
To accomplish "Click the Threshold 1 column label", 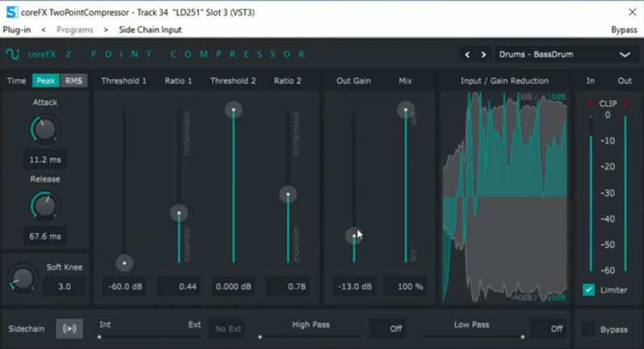I will tap(124, 80).
